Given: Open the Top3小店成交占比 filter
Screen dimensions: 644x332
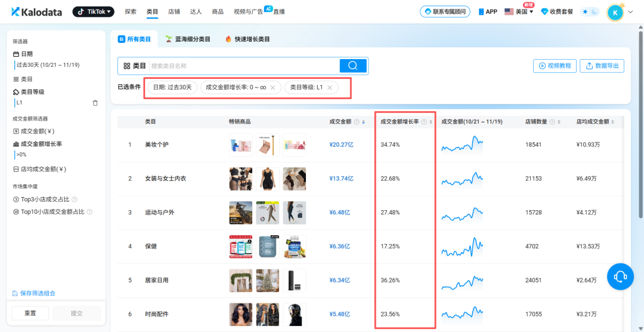Looking at the screenshot, I should [42, 199].
